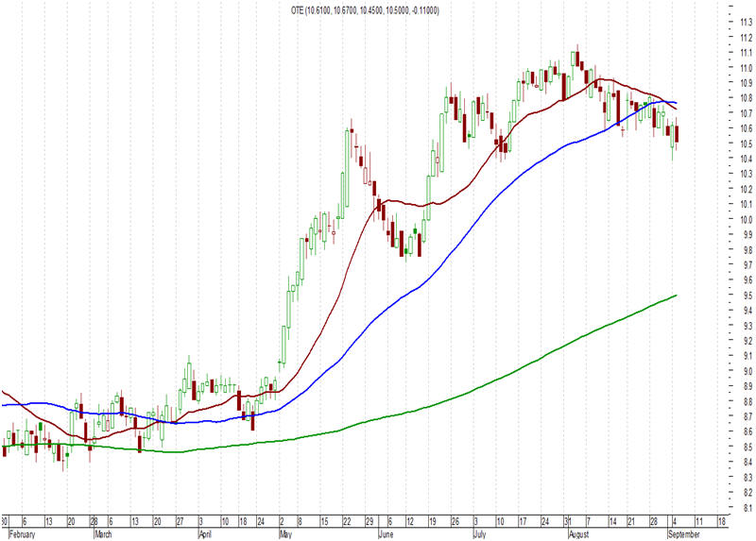
Task: Click date tick 8 on time axis
Action: click(x=300, y=522)
